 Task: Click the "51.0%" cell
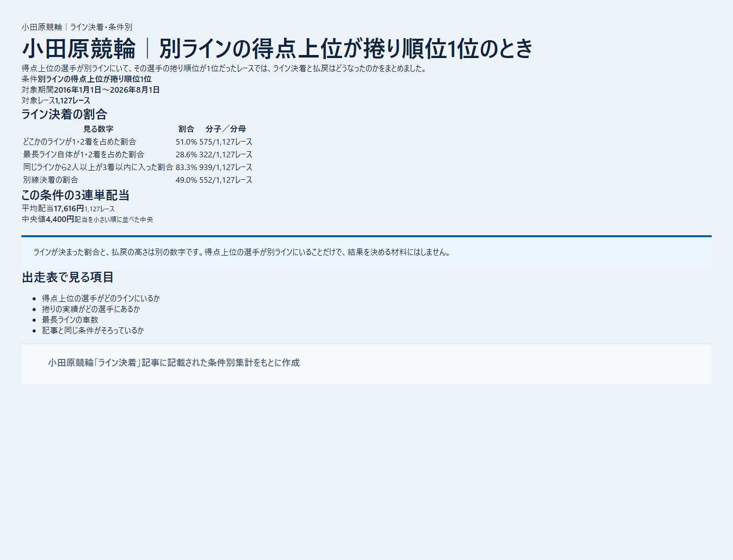(x=186, y=142)
